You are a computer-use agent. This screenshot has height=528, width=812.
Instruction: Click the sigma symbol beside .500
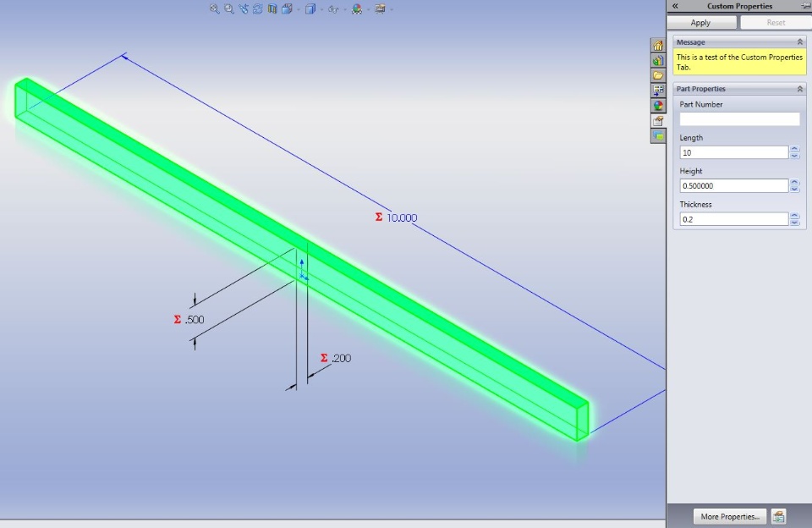point(177,320)
